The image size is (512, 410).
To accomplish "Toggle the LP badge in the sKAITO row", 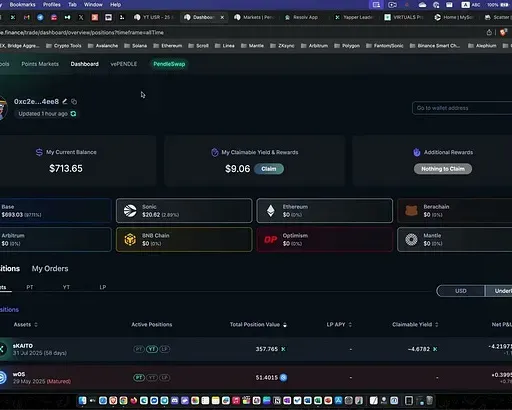I will pyautogui.click(x=165, y=349).
